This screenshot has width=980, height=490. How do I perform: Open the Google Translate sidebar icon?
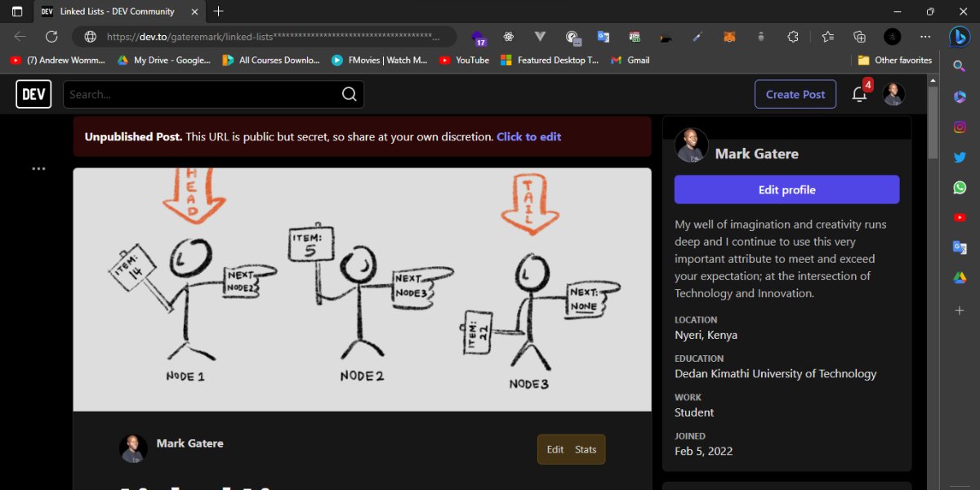click(960, 247)
